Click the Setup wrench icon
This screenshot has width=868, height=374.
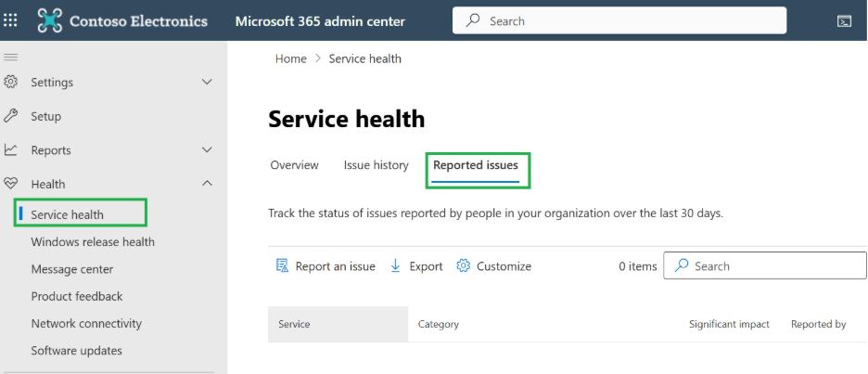[10, 116]
